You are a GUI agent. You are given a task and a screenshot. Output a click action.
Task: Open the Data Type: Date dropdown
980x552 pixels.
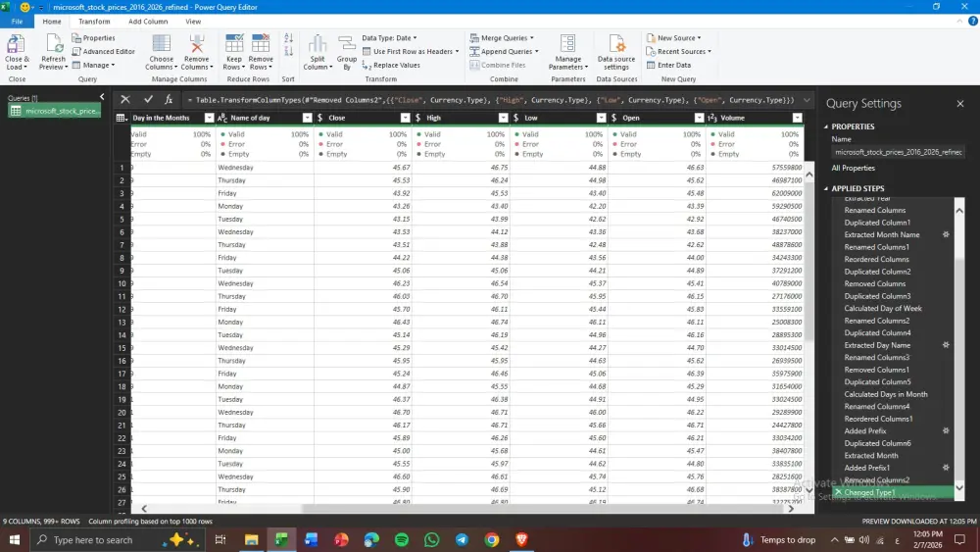389,38
